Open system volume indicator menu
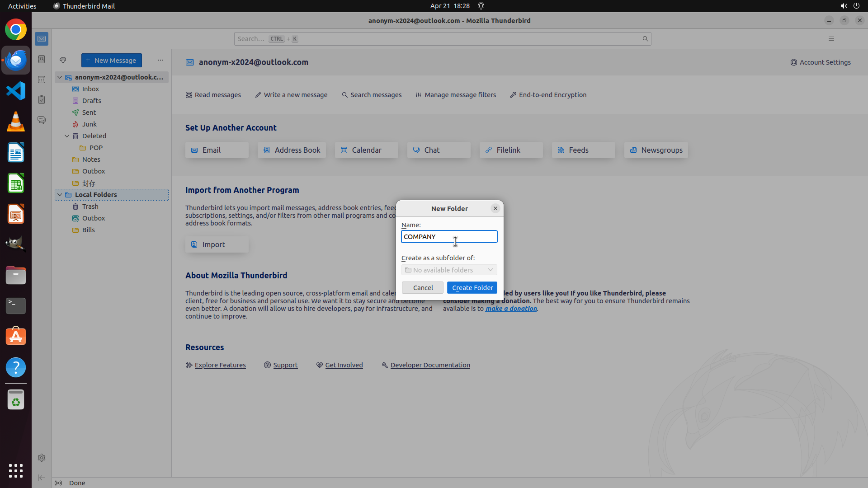 coord(844,6)
